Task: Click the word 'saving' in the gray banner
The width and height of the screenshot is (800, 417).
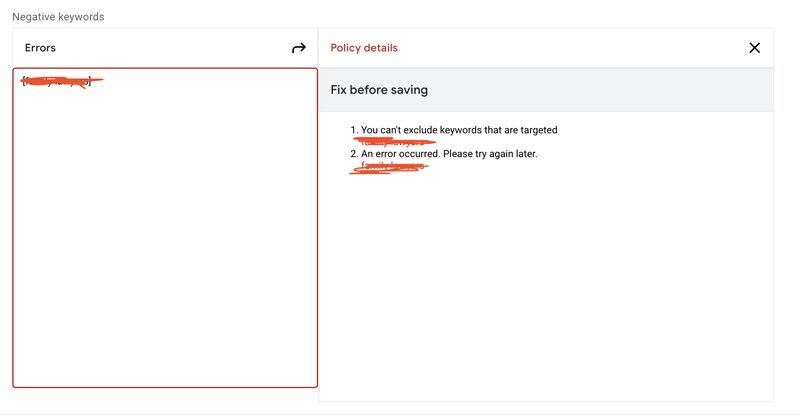Action: (x=409, y=90)
